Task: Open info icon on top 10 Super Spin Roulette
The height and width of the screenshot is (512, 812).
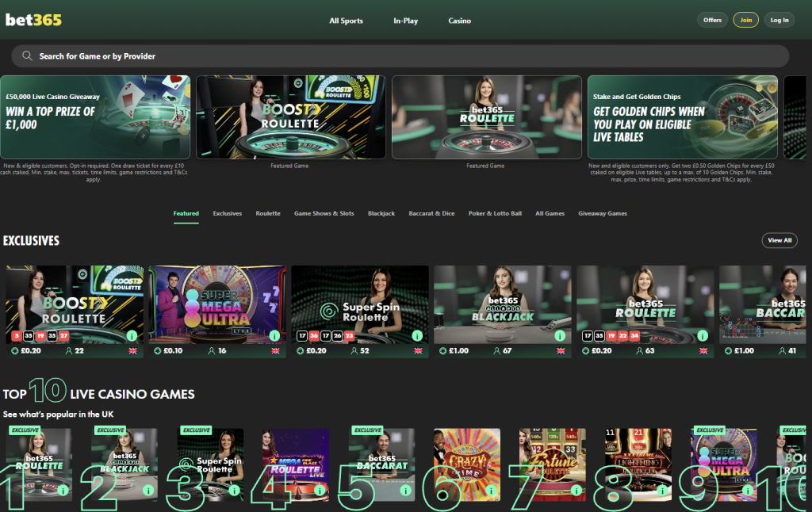Action: 234,490
